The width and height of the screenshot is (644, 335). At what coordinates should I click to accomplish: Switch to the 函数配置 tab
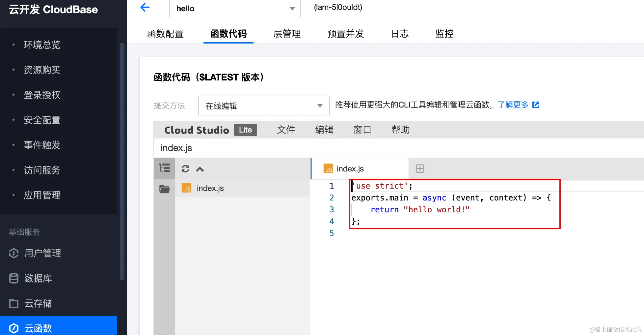pyautogui.click(x=165, y=34)
